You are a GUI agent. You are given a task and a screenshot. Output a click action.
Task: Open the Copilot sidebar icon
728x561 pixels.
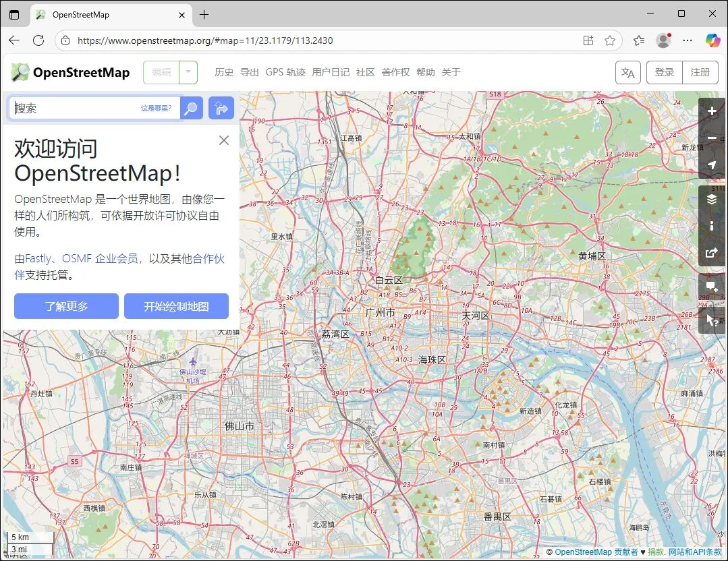(712, 40)
